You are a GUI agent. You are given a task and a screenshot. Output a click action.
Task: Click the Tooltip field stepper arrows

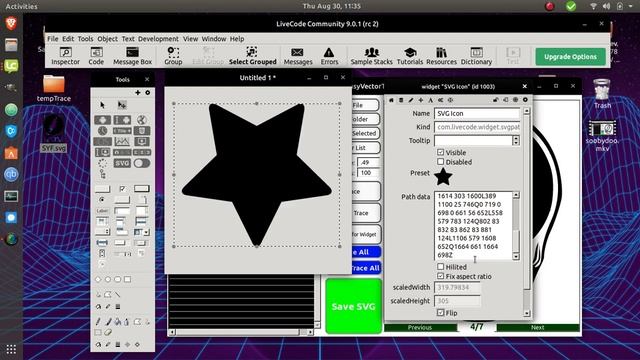pos(516,140)
